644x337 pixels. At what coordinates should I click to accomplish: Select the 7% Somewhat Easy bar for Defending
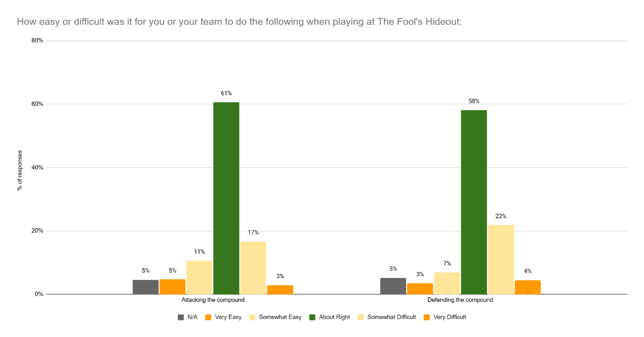pos(447,283)
